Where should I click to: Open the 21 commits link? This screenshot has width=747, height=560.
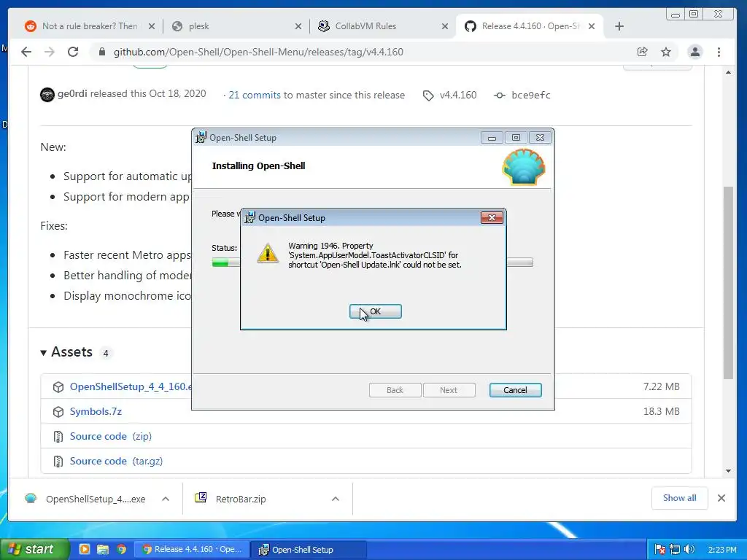[255, 96]
